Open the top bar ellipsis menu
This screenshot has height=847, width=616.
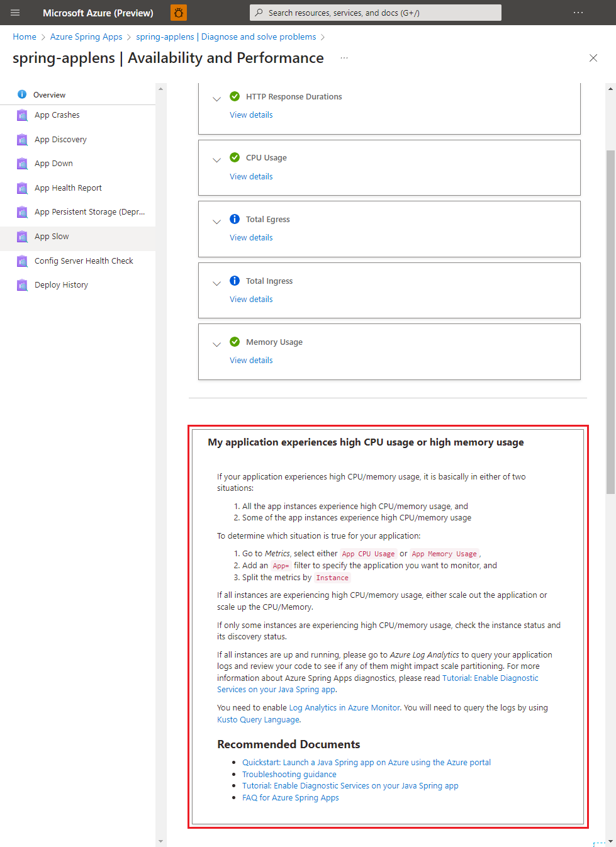[578, 13]
